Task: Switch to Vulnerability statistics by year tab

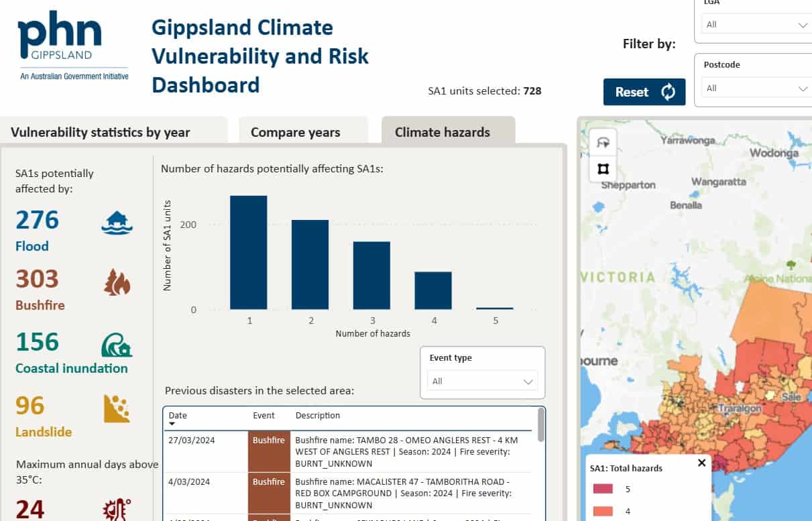Action: 101,132
